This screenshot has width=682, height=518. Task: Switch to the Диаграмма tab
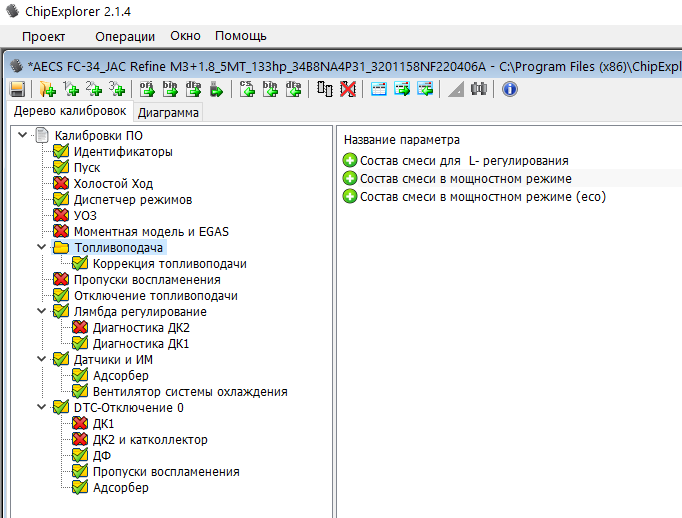[x=168, y=113]
